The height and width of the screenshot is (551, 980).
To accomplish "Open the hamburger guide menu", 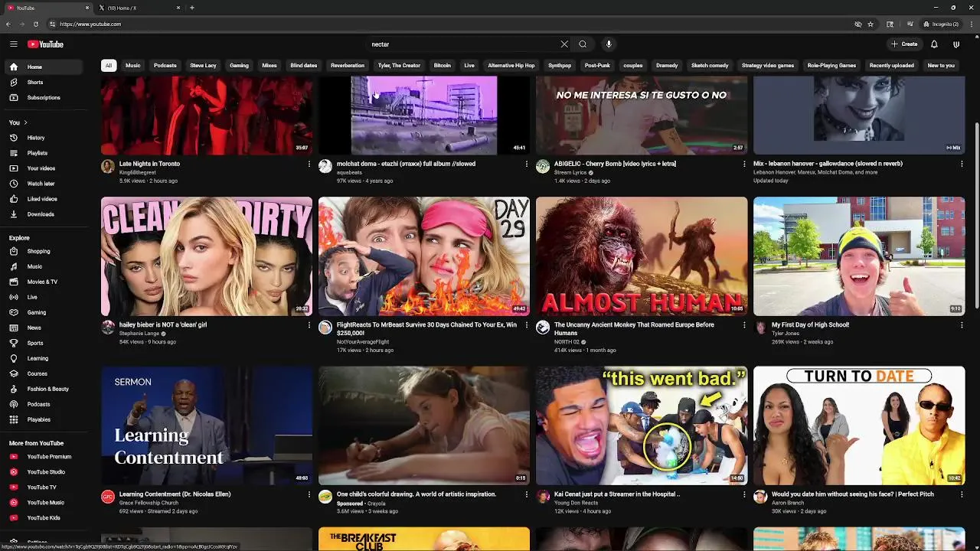I will (13, 44).
